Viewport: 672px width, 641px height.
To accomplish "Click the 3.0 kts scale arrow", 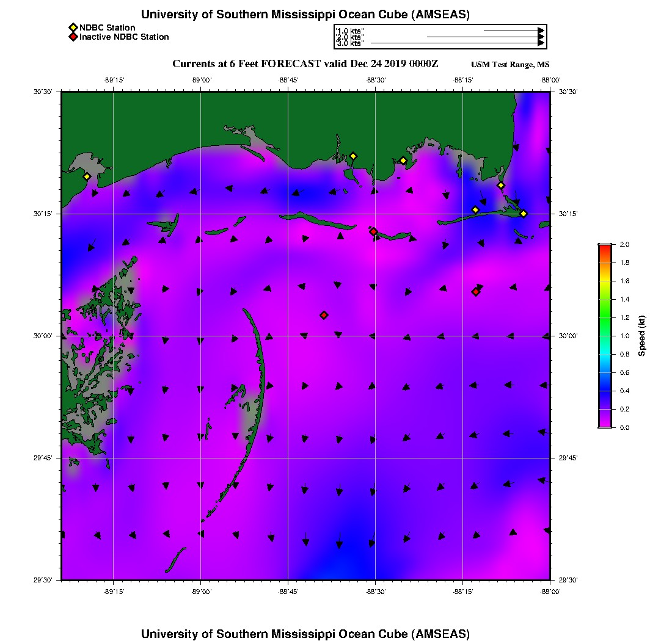I will click(457, 43).
